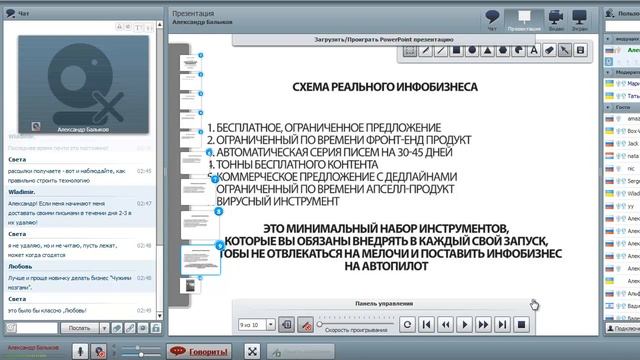Click the small camera icon on webcam preview
The width and height of the screenshot is (640, 360).
(x=36, y=126)
